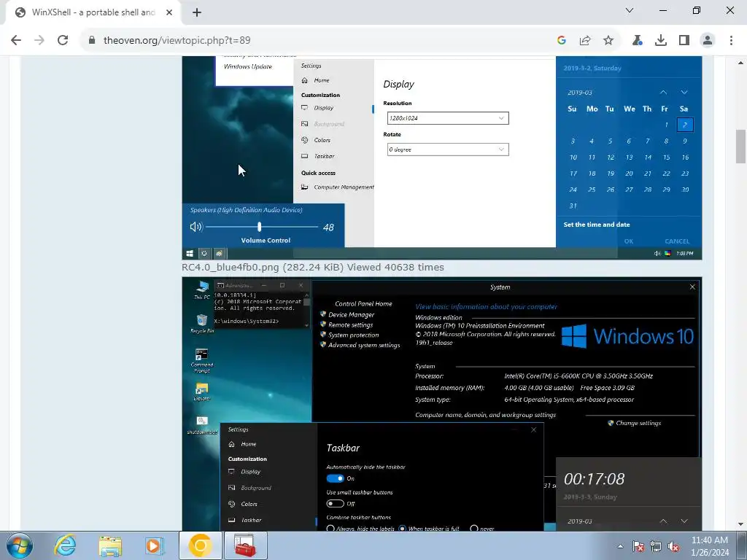This screenshot has height=560, width=747.
Task: Click the browser forward arrow
Action: pyautogui.click(x=39, y=41)
